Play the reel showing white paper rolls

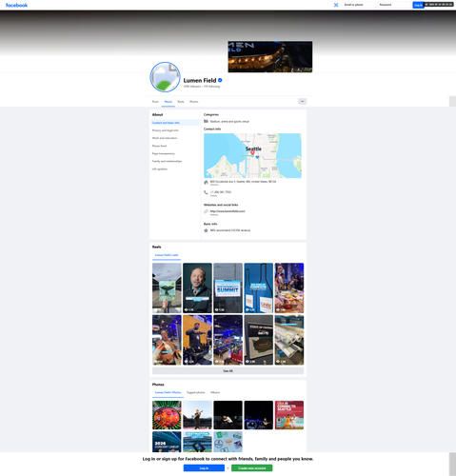tap(289, 340)
